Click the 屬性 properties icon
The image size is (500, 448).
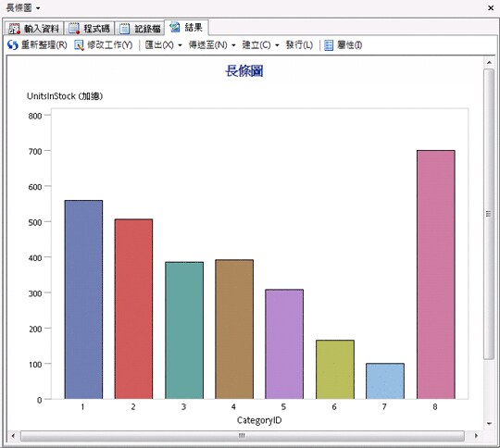click(x=329, y=45)
